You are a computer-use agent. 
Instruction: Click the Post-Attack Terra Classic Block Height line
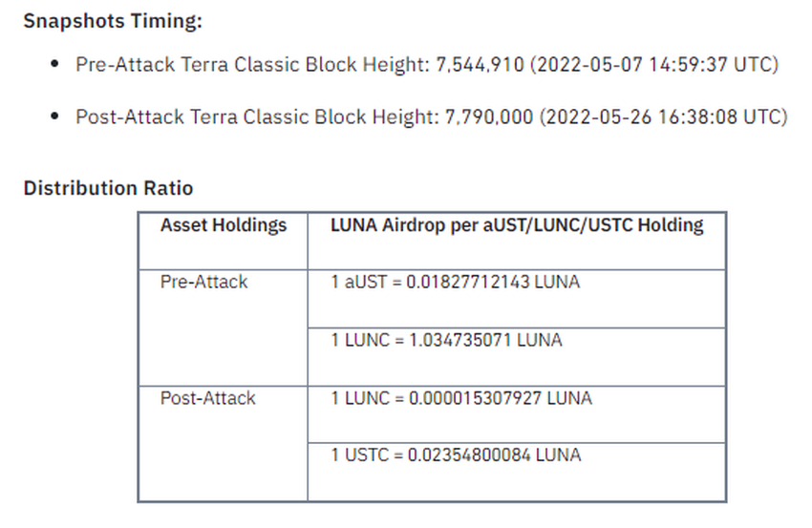(x=432, y=117)
